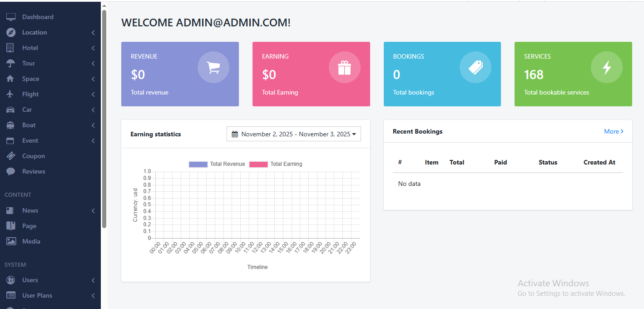Click the compass icon for Location
Viewport: 644px width, 309px height.
(x=10, y=32)
